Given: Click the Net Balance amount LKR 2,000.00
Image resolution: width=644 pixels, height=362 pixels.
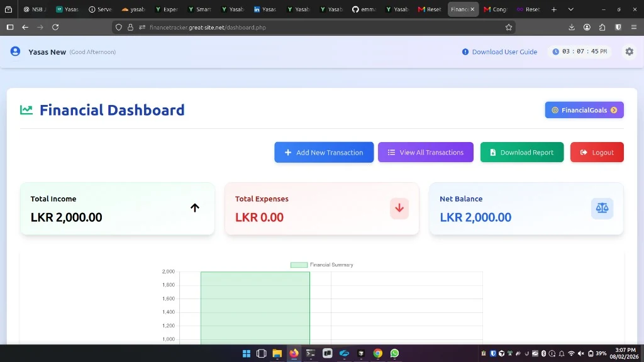Looking at the screenshot, I should [x=475, y=217].
